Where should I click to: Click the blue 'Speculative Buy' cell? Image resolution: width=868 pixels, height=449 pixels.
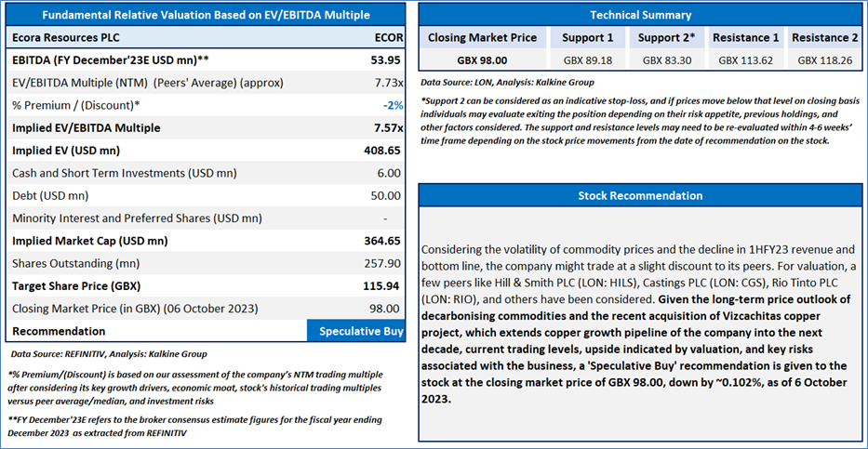coord(356,331)
